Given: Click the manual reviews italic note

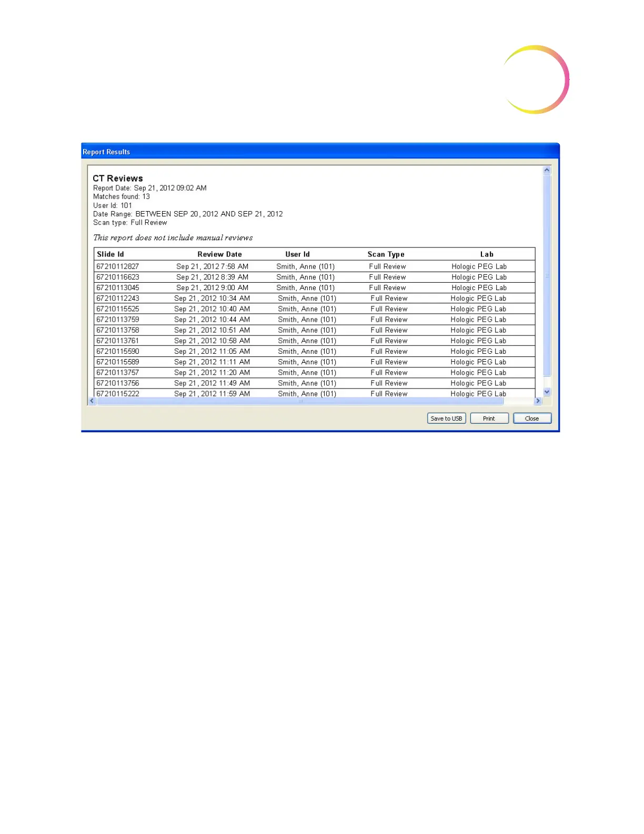Looking at the screenshot, I should pos(173,237).
